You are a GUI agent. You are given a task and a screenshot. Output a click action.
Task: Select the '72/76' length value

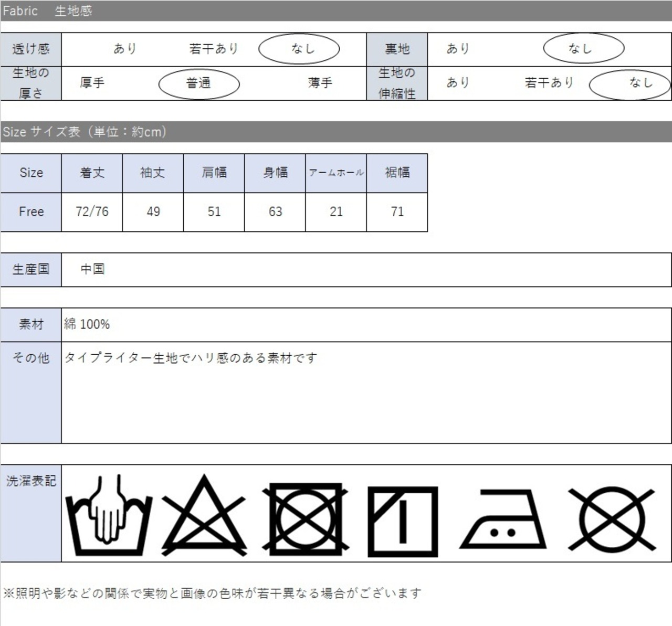click(x=92, y=212)
